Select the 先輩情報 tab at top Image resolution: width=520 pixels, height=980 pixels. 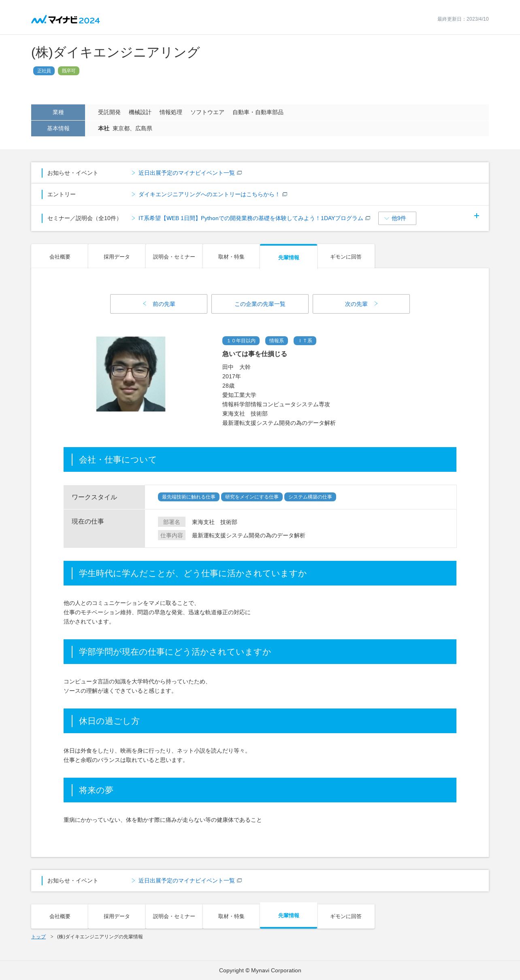pos(288,257)
